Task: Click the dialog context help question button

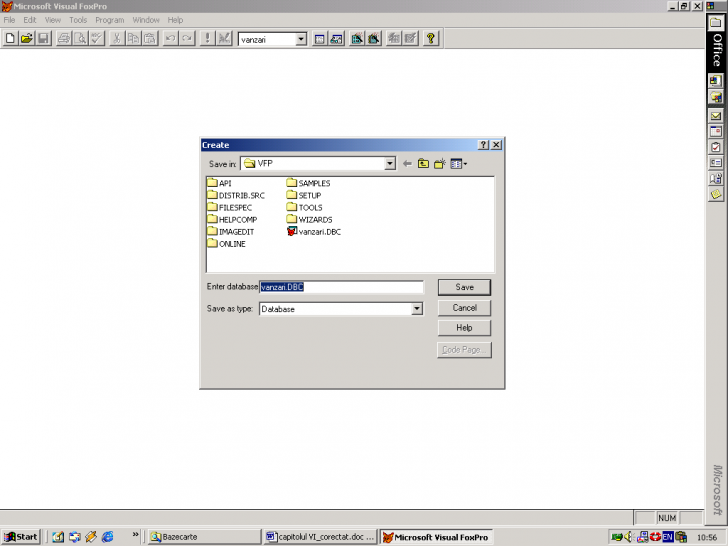Action: click(x=483, y=145)
